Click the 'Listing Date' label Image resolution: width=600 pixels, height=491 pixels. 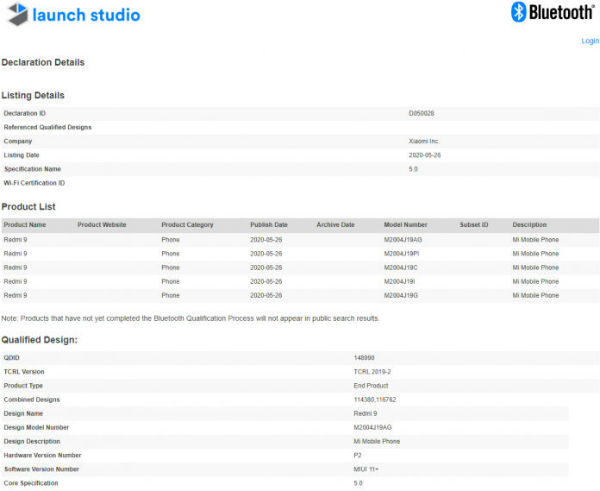(21, 155)
